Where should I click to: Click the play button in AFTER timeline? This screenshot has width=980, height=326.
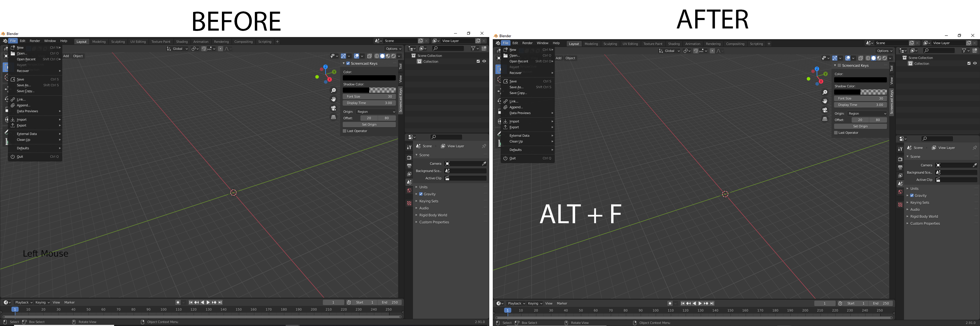(x=700, y=304)
